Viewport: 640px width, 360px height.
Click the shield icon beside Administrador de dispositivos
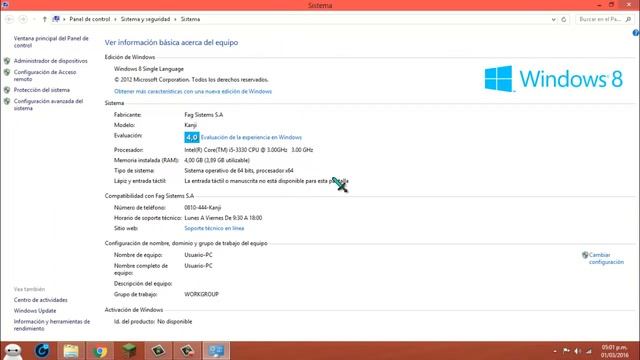tap(7, 61)
